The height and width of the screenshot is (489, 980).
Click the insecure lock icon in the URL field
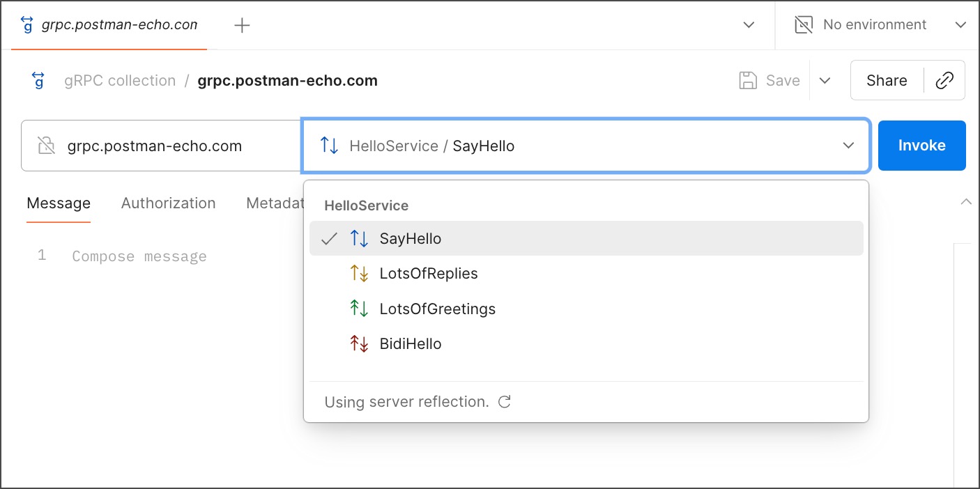47,146
